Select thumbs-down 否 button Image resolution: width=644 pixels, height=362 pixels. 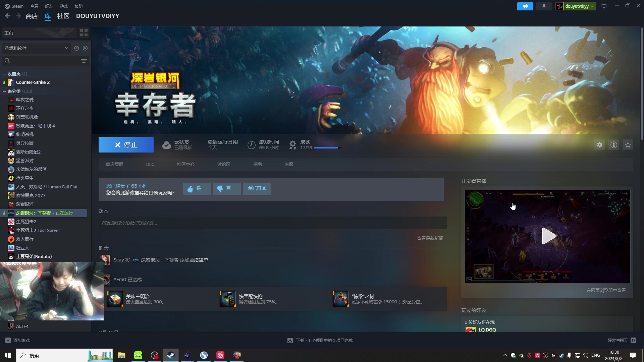226,189
